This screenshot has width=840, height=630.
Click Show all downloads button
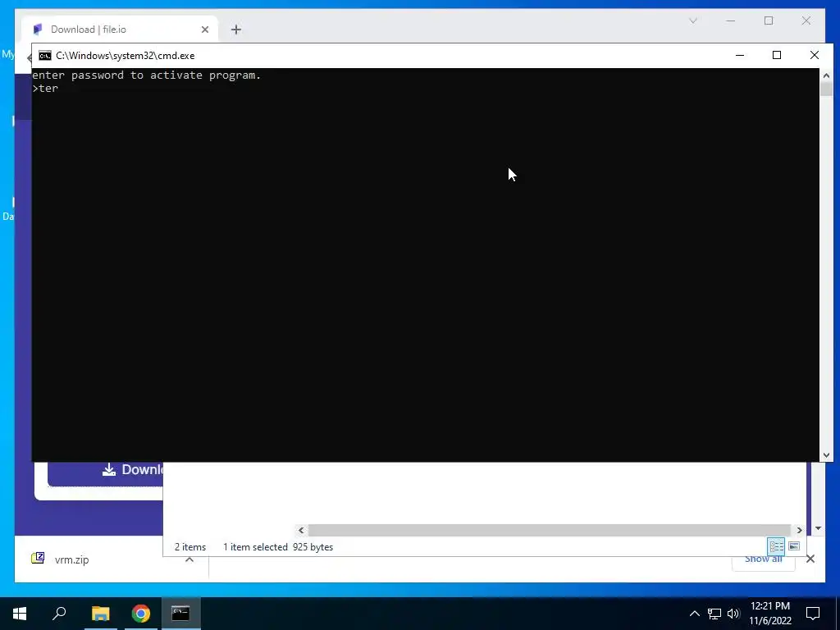click(764, 559)
